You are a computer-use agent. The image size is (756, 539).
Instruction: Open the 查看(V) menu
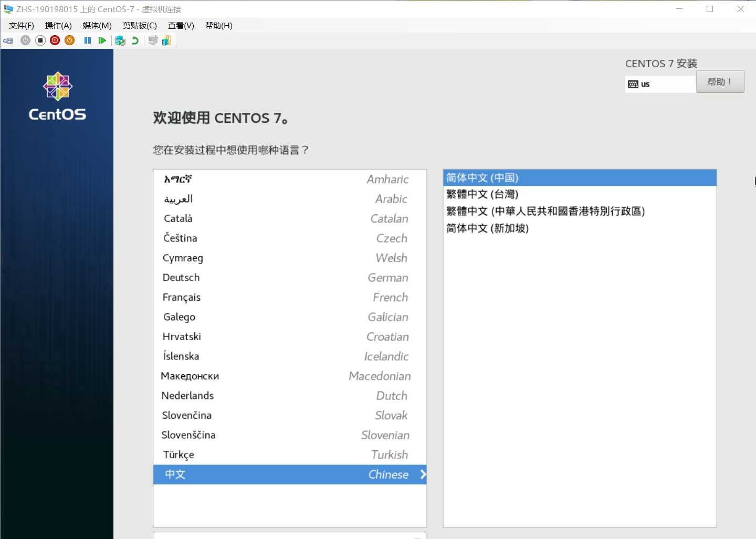(x=181, y=25)
